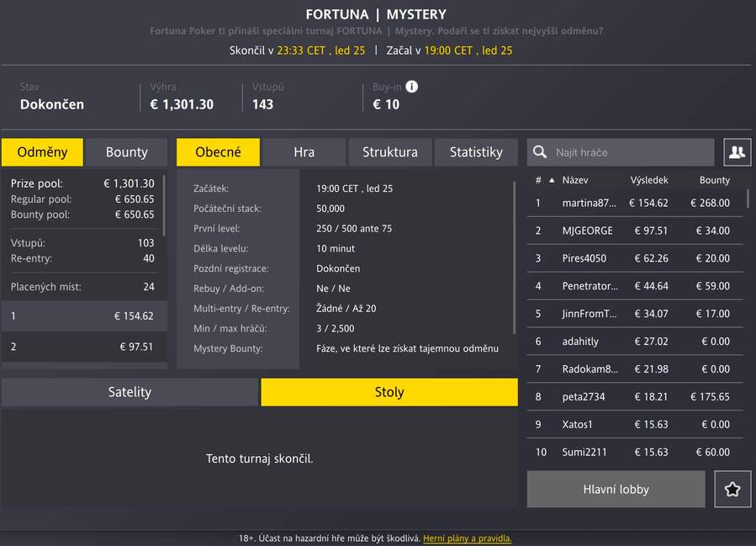Sort by Výsledek column header
This screenshot has height=546, width=756.
coord(649,180)
